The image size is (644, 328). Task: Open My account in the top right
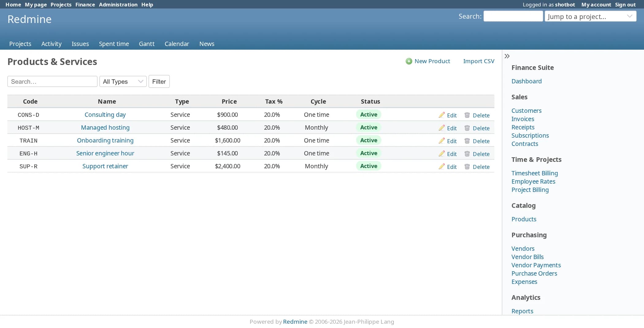click(x=596, y=5)
